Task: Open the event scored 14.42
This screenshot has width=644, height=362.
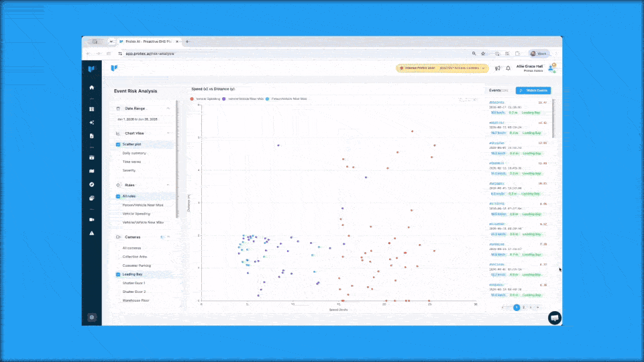Action: coord(517,127)
